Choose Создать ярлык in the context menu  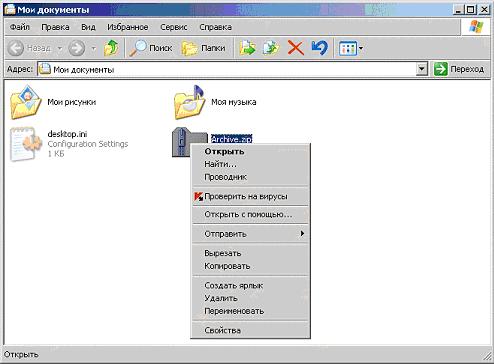click(250, 285)
